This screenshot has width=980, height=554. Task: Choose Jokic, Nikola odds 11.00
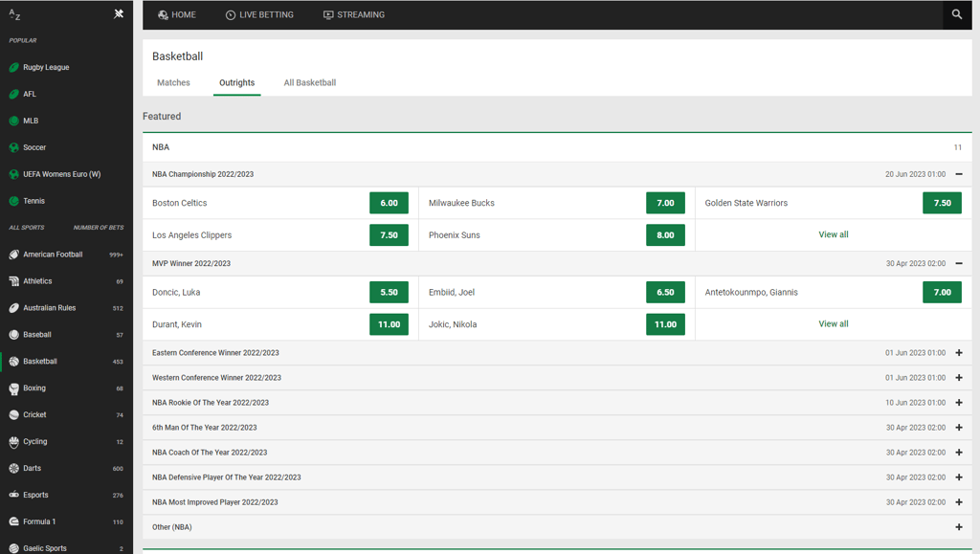[665, 324]
